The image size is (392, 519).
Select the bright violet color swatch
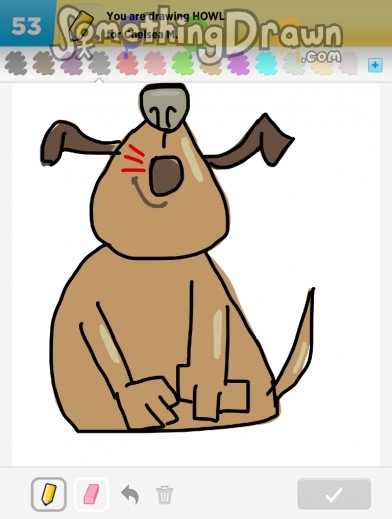click(238, 63)
